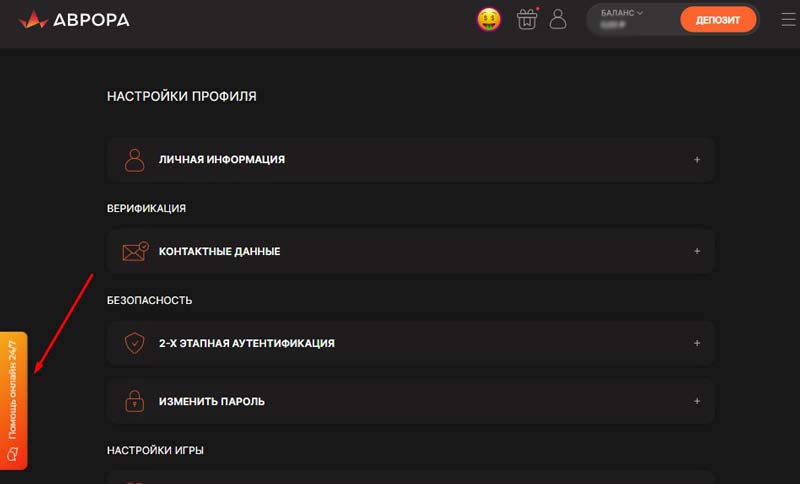Expand Изменить пароль with plus sign
Viewport: 800px width, 484px height.
coord(697,401)
